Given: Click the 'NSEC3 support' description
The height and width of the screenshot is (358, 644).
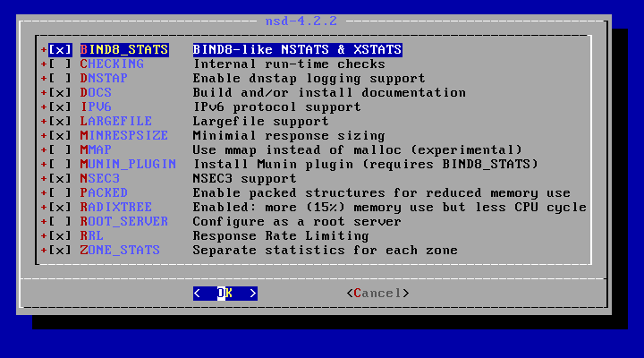Looking at the screenshot, I should pos(245,178).
